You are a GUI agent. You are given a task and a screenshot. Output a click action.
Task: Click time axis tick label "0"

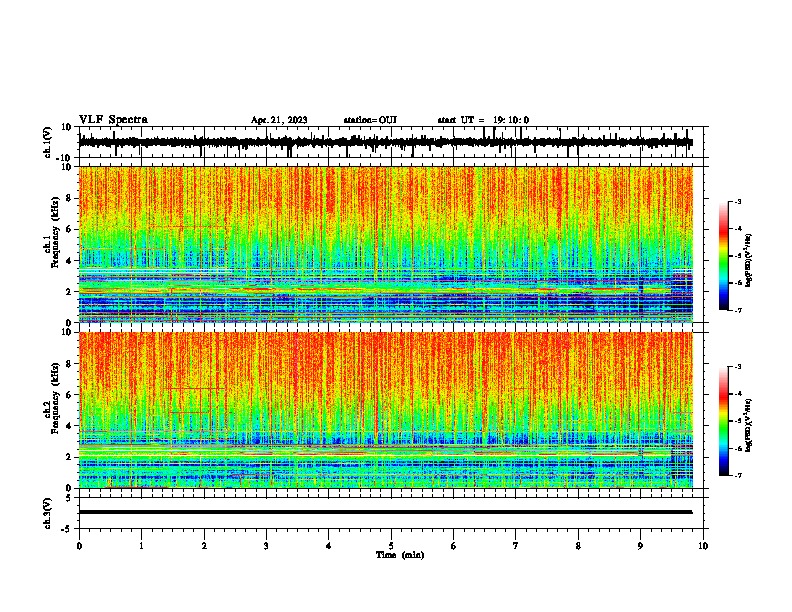(79, 546)
